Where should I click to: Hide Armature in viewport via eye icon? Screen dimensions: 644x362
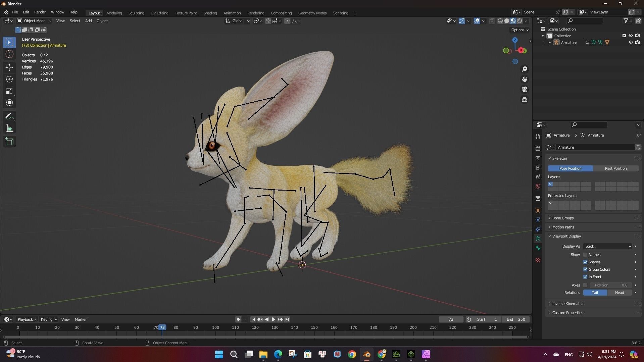[631, 42]
